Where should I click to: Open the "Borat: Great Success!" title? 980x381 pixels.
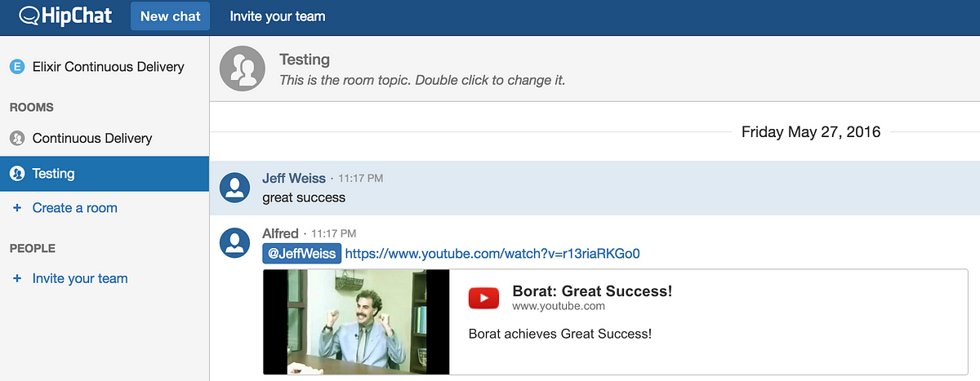coord(592,291)
